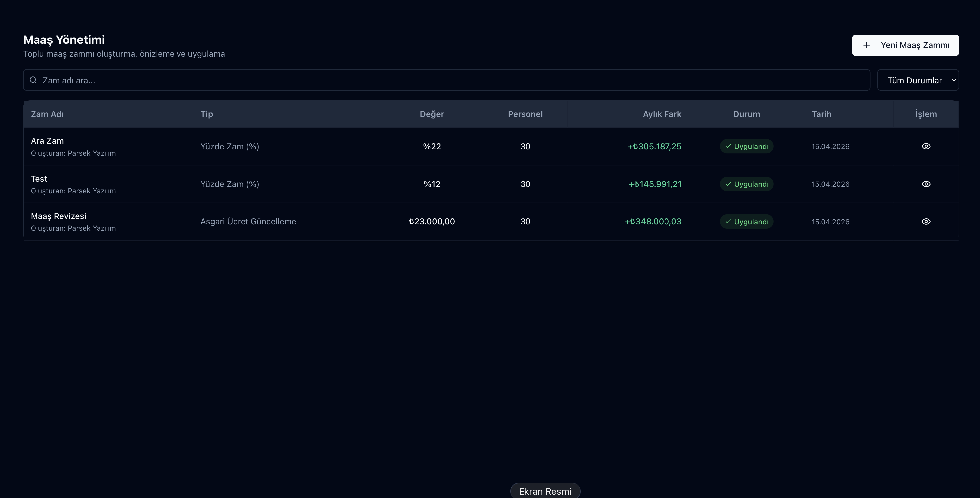Click Asgari Ücret Güncelleme type cell
This screenshot has height=498, width=980.
click(x=248, y=221)
